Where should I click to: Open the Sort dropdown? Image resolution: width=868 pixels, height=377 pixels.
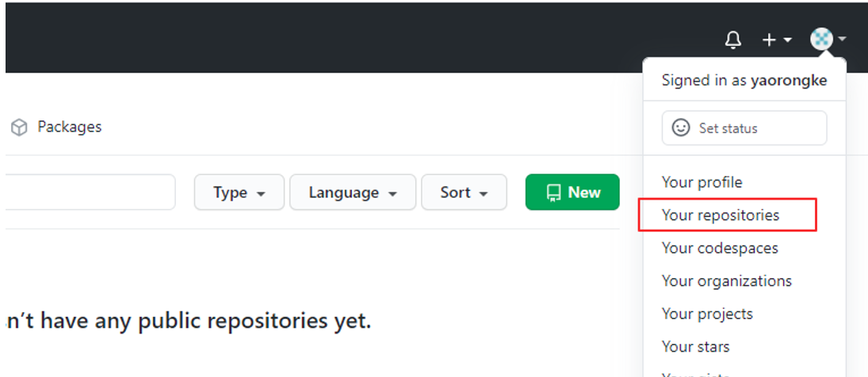464,192
